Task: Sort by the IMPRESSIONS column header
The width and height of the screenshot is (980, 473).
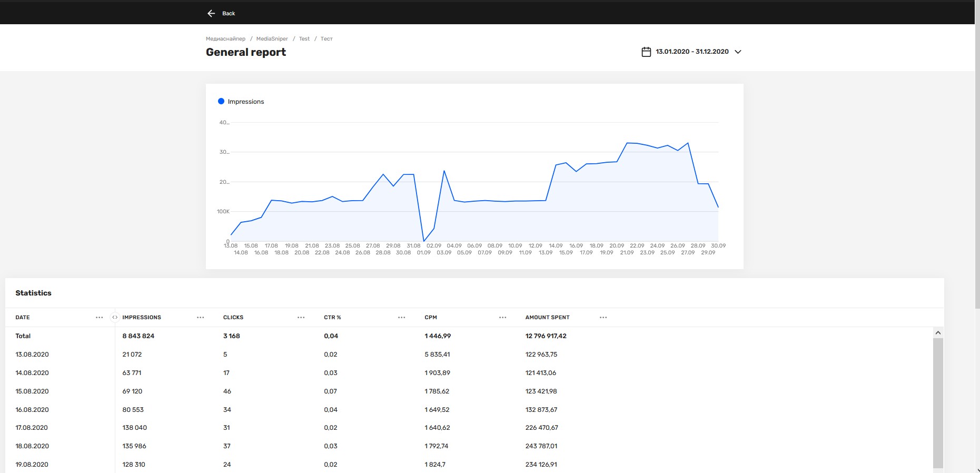Action: coord(142,318)
